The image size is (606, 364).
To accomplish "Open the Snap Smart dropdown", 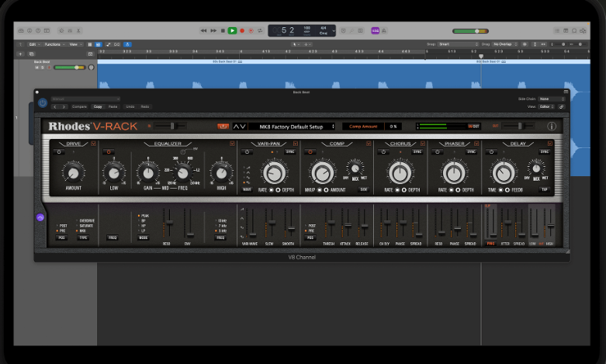I will coord(458,44).
